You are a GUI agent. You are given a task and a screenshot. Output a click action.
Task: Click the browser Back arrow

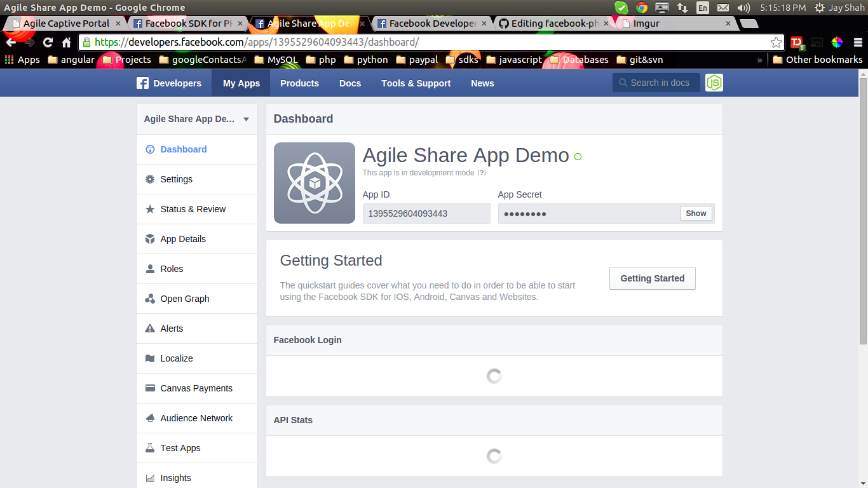[x=11, y=43]
